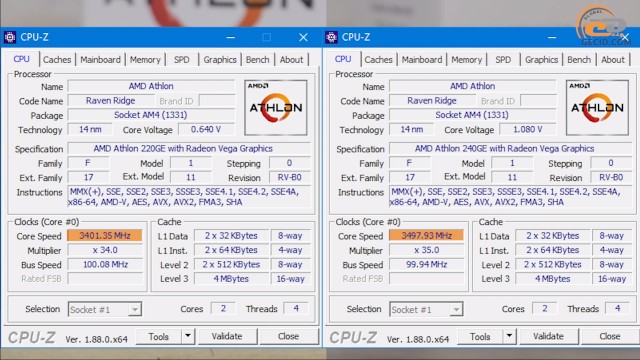Switch to Bench tab in left window
Viewport: 640px width, 360px height.
click(258, 60)
